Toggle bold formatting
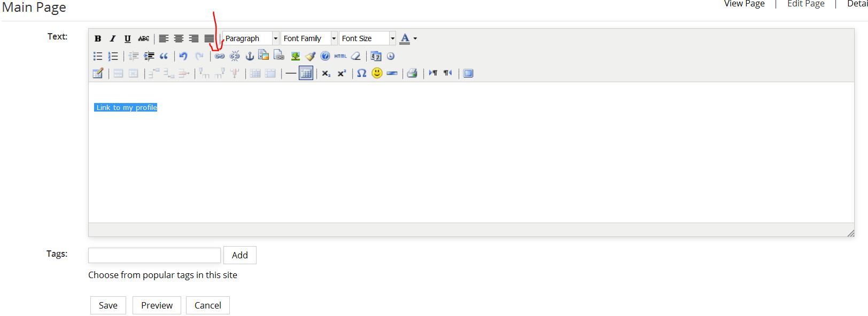868x316 pixels. [98, 38]
